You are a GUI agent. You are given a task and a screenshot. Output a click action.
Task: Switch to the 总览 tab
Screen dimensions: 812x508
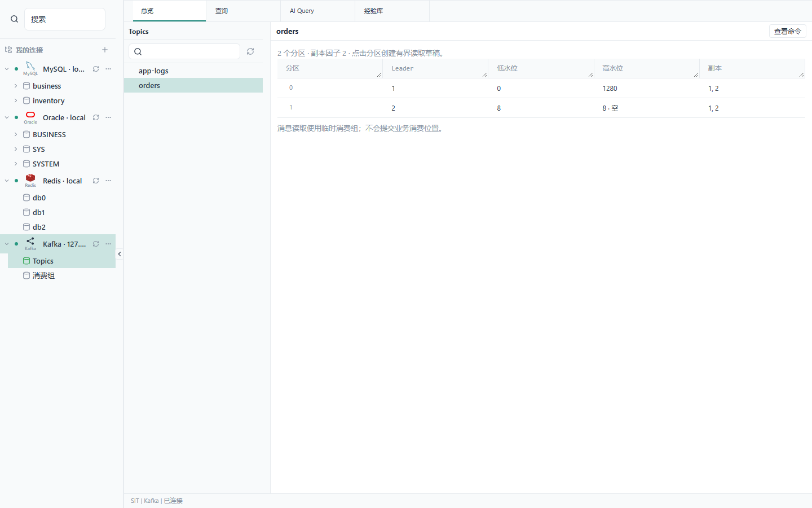pos(169,11)
